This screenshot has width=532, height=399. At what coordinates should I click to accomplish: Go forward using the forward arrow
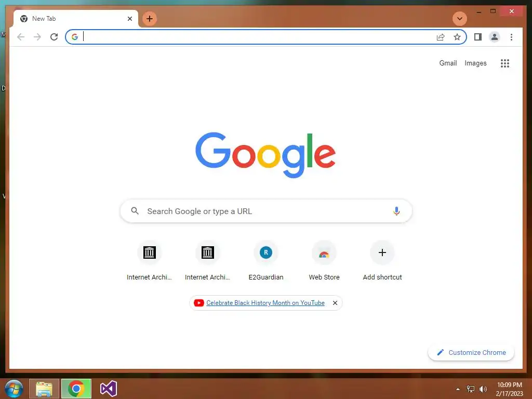coord(37,37)
